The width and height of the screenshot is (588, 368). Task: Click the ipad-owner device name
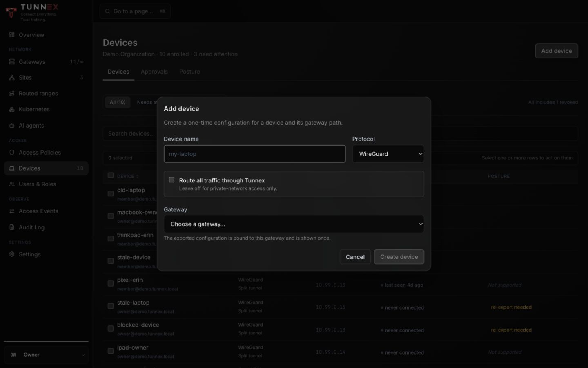click(x=133, y=348)
